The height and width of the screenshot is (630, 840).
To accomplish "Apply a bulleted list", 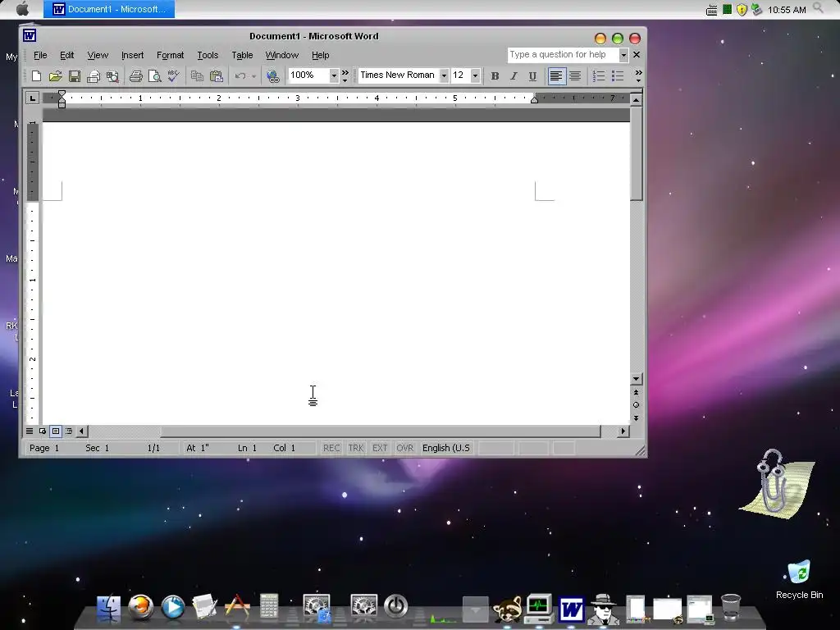I will (618, 76).
